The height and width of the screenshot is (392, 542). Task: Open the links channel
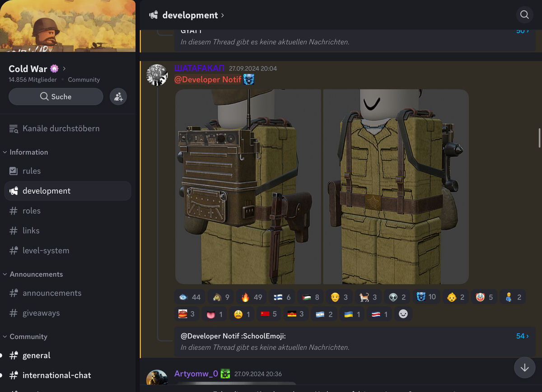[x=68, y=231]
